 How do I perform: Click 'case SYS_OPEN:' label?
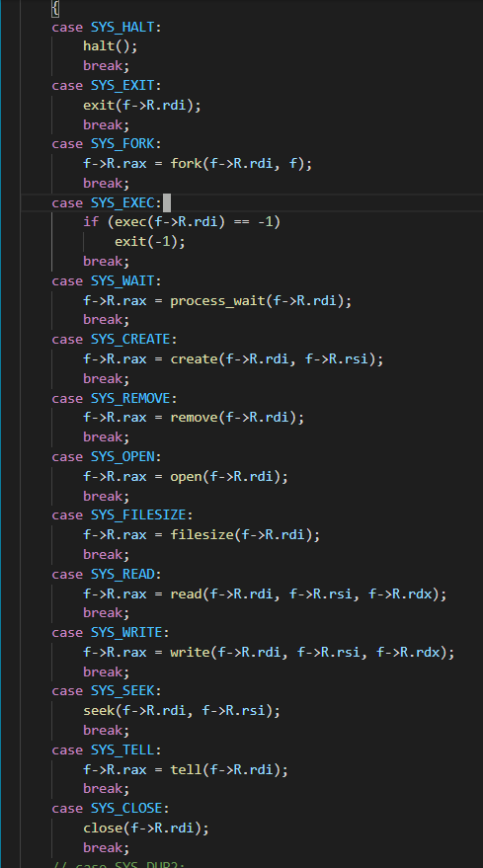pos(107,456)
